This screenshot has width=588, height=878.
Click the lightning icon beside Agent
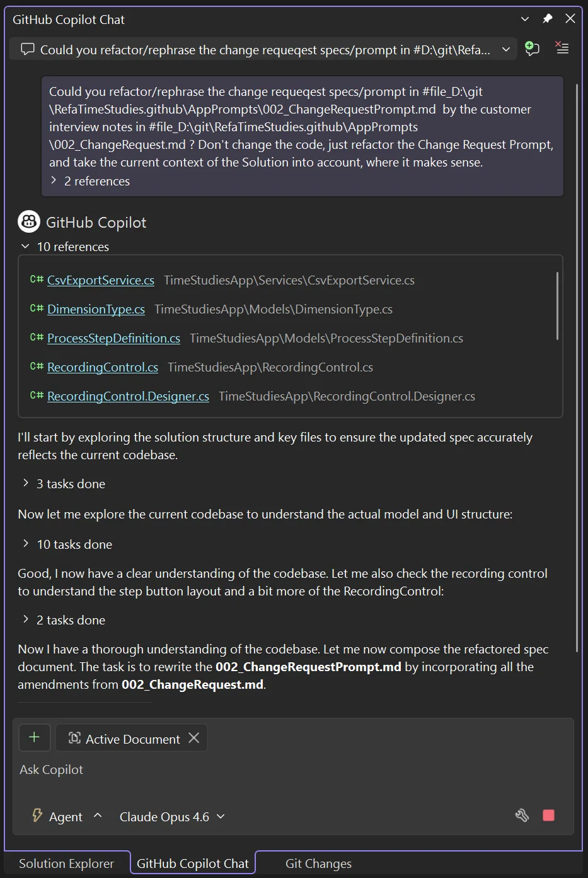click(x=36, y=816)
